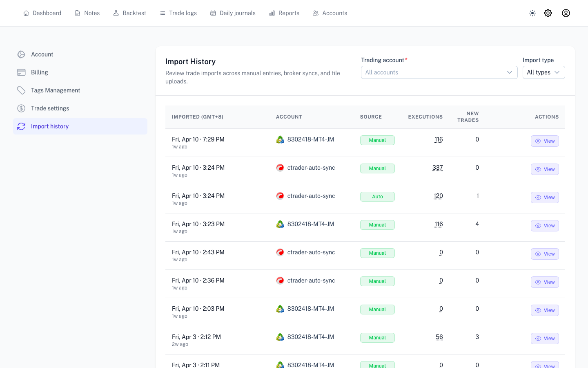View the Apr 3 2:12 PM import
Viewport: 588px width, 368px height.
545,339
